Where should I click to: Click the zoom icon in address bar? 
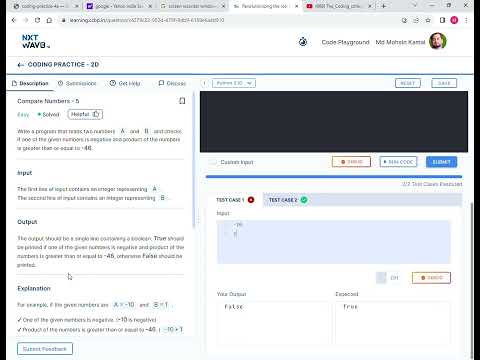[404, 20]
